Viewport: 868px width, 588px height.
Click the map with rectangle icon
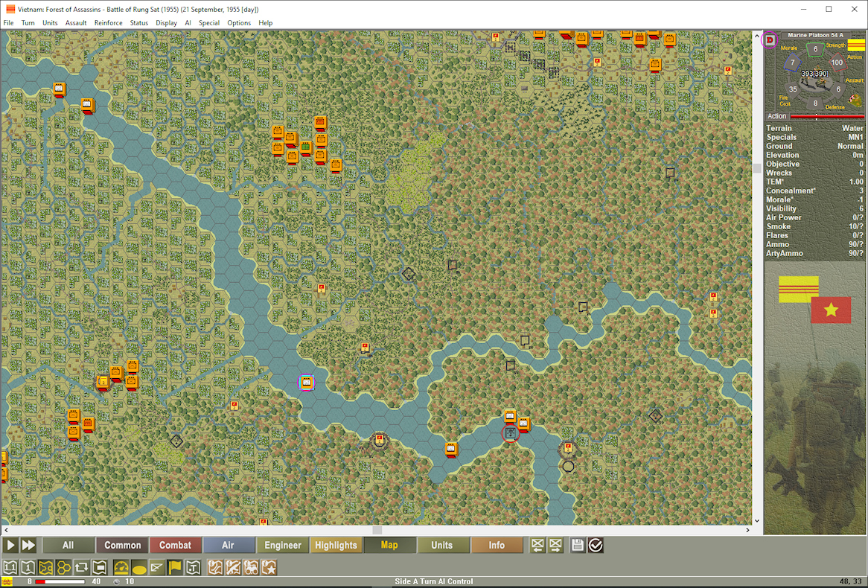pyautogui.click(x=99, y=567)
